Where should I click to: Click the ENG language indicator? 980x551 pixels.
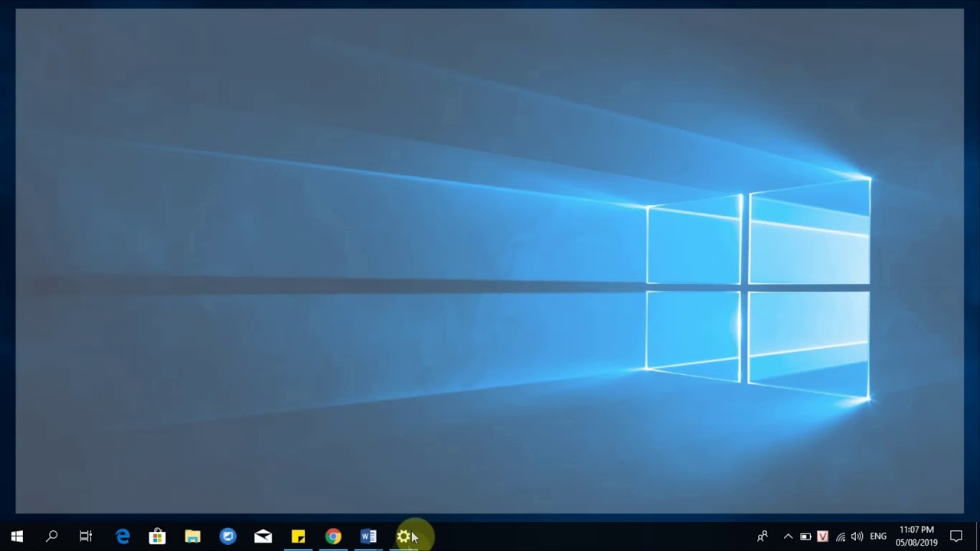[878, 536]
